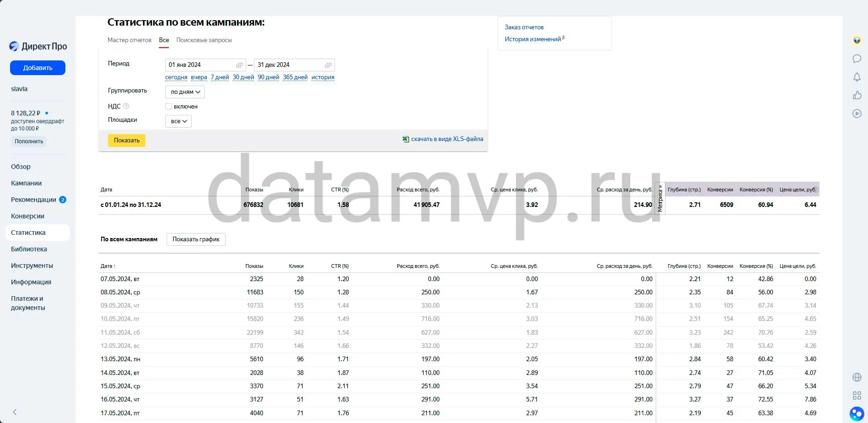Toggle the НДС включен checkbox
Image resolution: width=868 pixels, height=423 pixels.
click(168, 106)
